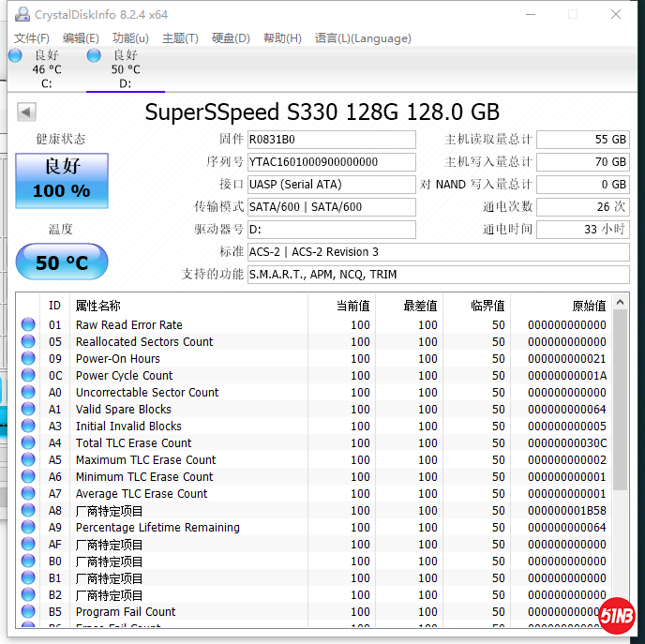The image size is (645, 644).
Task: Click the SMART attribute list vertical scrollbar
Action: pos(621,422)
